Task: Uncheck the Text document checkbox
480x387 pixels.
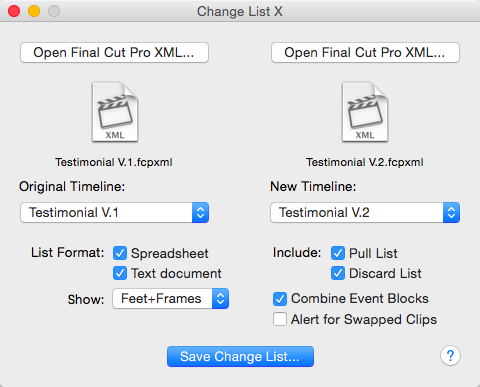Action: tap(120, 273)
